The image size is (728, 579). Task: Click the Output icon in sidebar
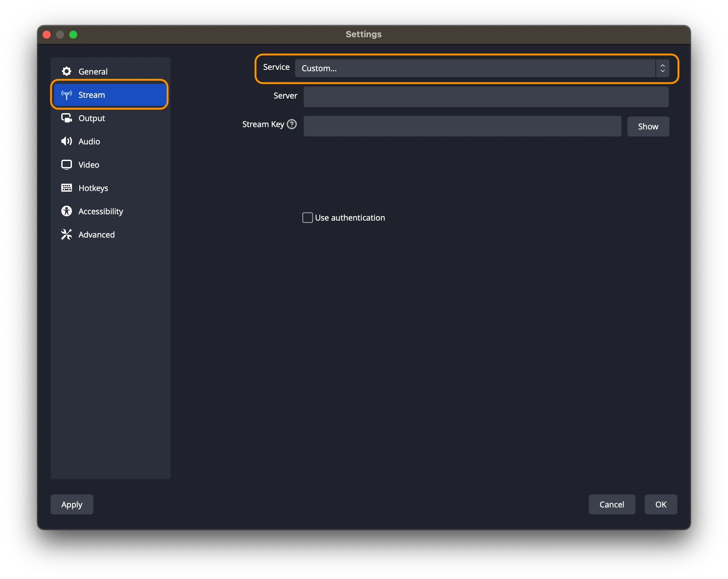point(67,118)
